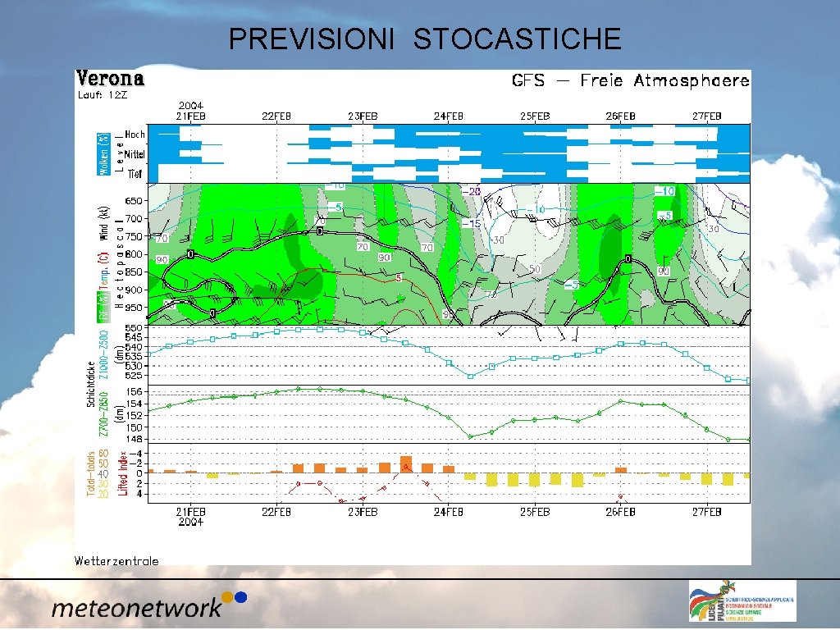Screen dimensions: 840x630
Task: Click the 156 thickness axis value
Action: [134, 392]
